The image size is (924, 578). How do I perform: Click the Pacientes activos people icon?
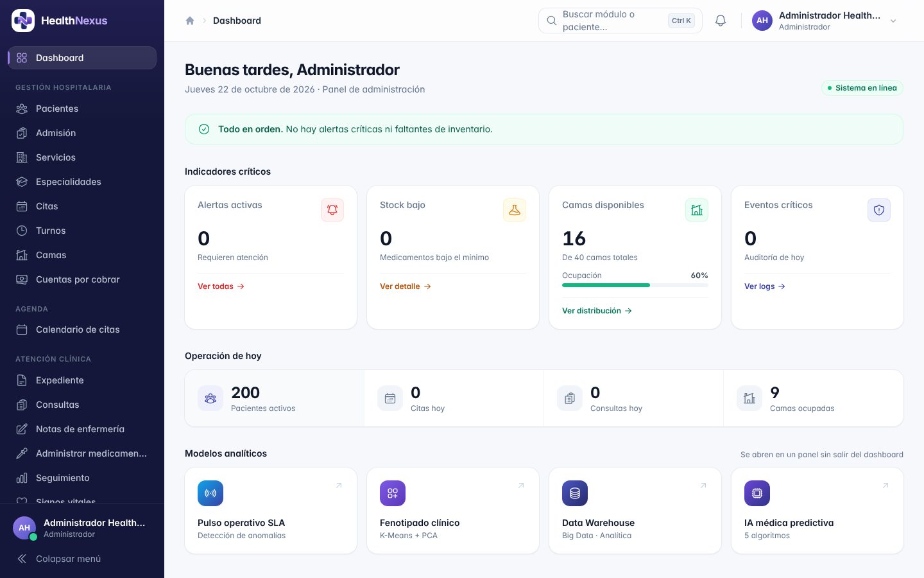coord(210,398)
